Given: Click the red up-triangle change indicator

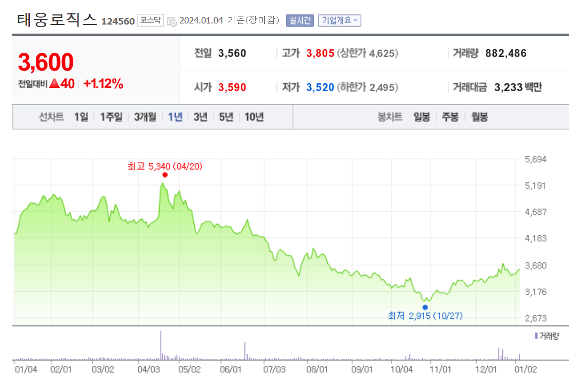Looking at the screenshot, I should pos(54,84).
